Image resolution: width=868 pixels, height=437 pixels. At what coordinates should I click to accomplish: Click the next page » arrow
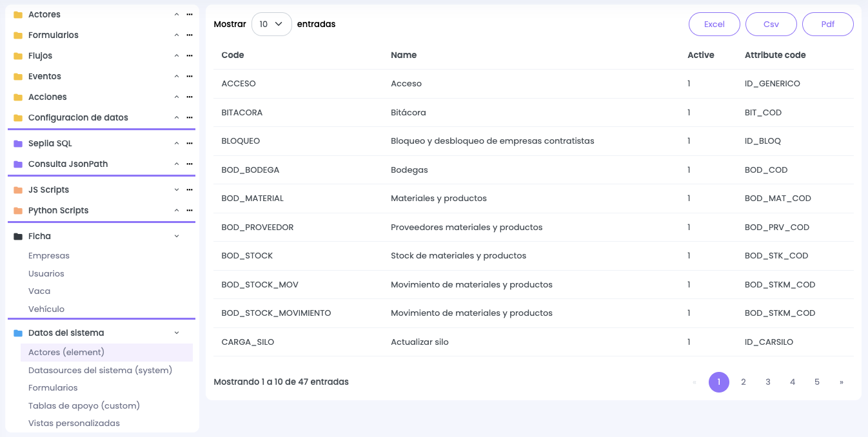pos(842,382)
